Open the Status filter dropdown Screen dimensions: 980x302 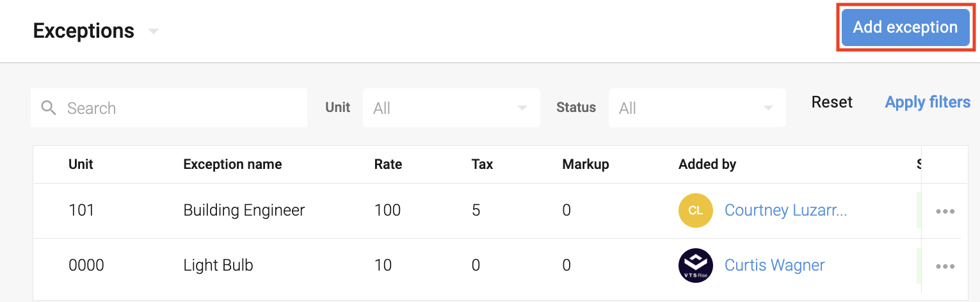(697, 107)
